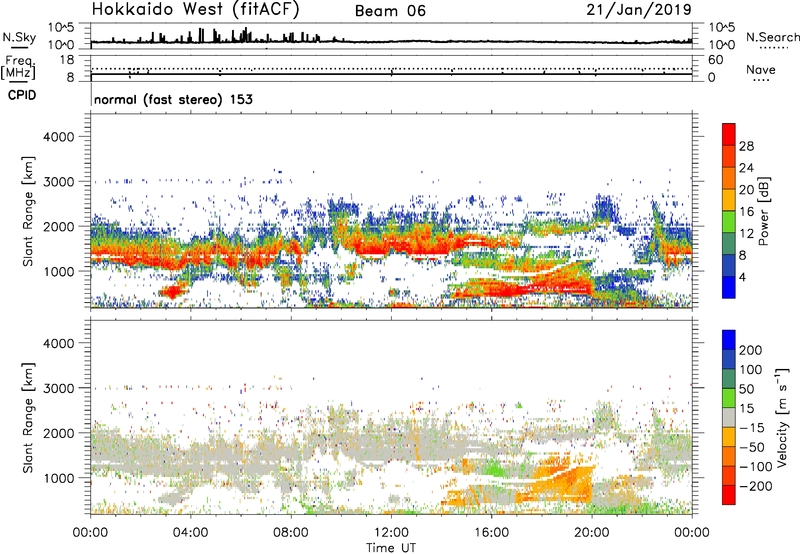Click the '-200' label on velocity colorbar

point(755,486)
